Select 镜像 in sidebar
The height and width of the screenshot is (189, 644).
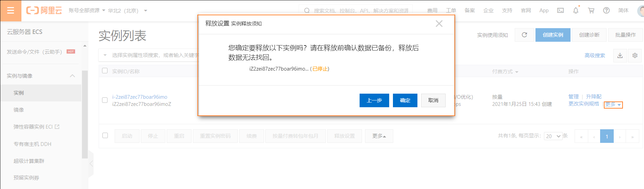click(x=41, y=110)
